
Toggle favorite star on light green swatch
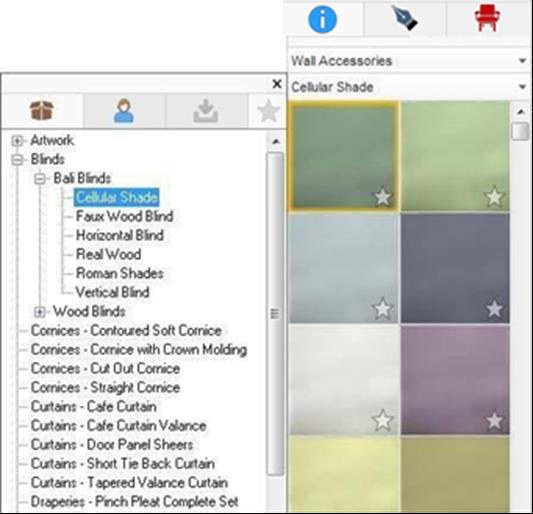[x=494, y=197]
